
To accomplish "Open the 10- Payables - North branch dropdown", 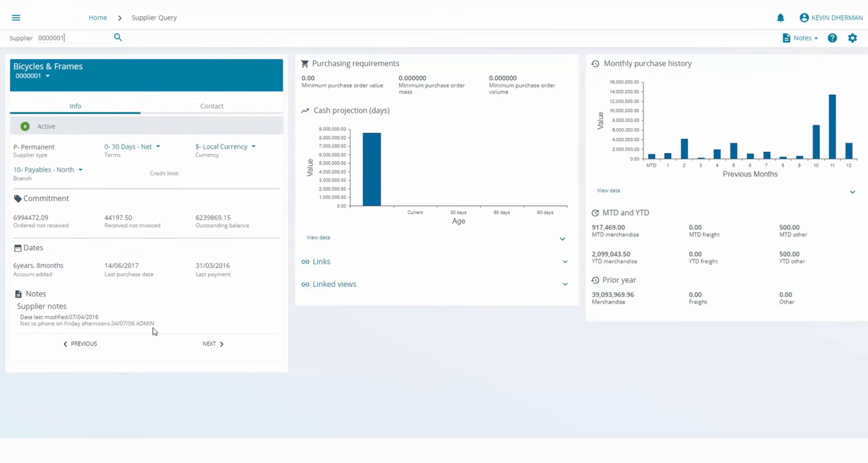I will pos(48,169).
